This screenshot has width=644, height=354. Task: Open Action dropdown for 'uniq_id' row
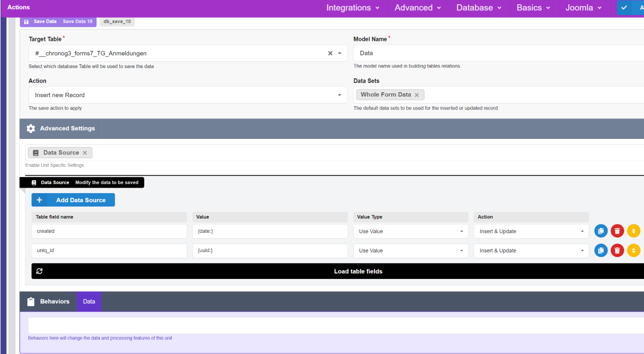(582, 251)
